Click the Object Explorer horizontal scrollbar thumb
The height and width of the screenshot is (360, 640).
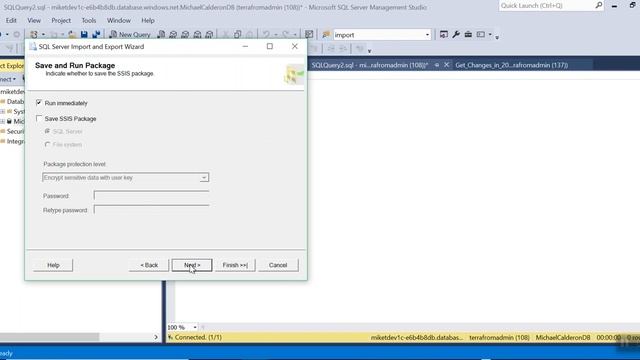click(49, 337)
